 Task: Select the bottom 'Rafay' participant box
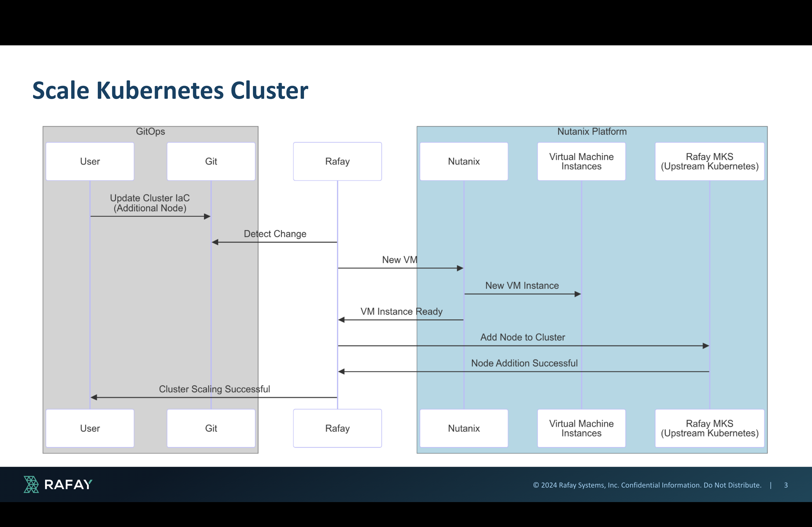click(338, 428)
